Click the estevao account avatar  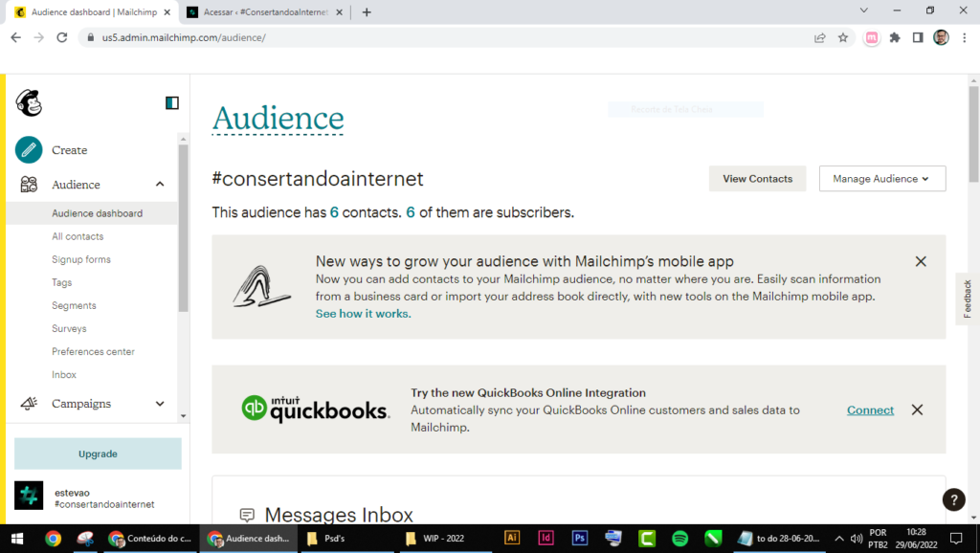29,496
